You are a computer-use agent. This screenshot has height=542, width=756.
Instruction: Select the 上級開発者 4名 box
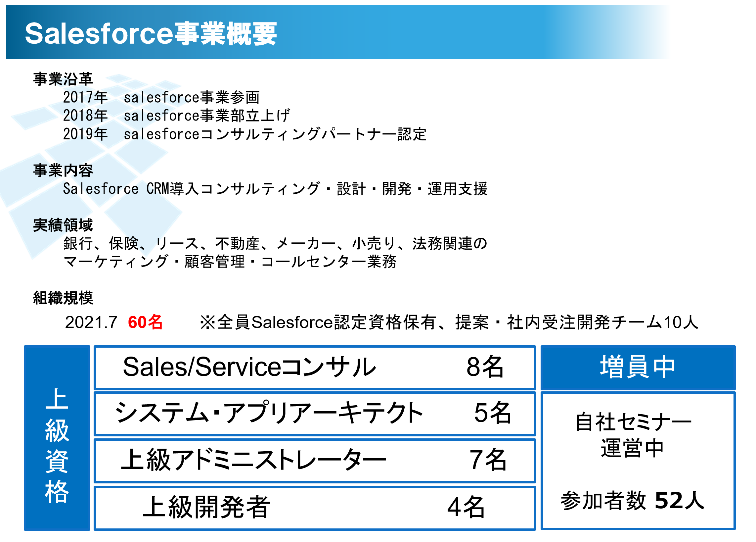pos(315,508)
